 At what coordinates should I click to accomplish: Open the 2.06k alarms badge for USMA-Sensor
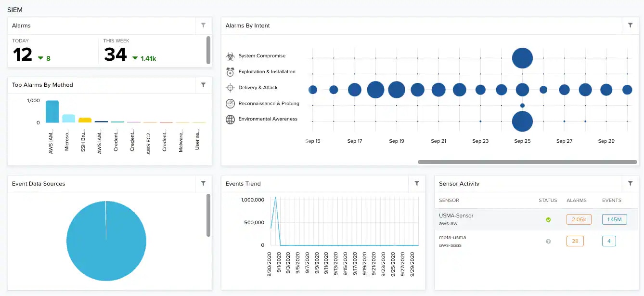[x=579, y=219]
